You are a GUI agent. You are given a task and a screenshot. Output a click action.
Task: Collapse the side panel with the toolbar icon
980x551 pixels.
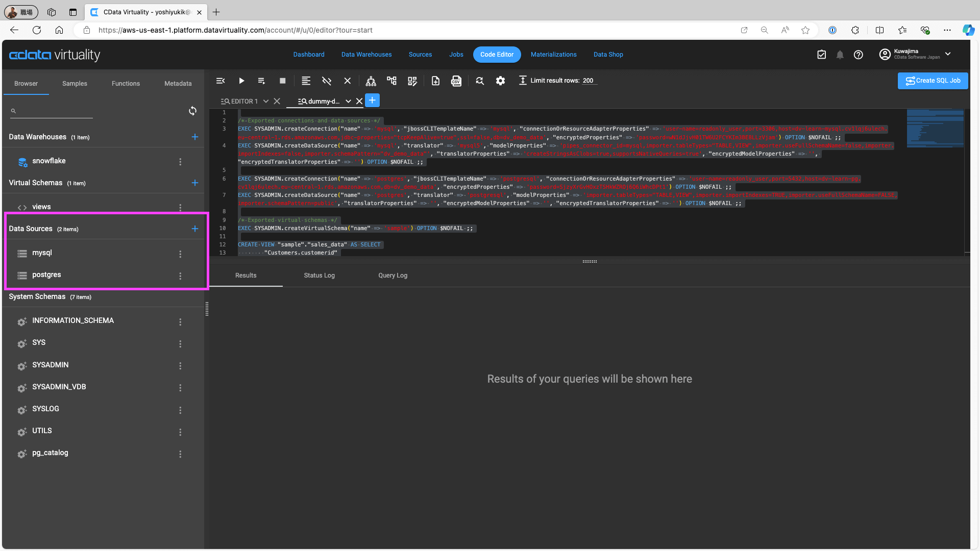[x=220, y=81]
